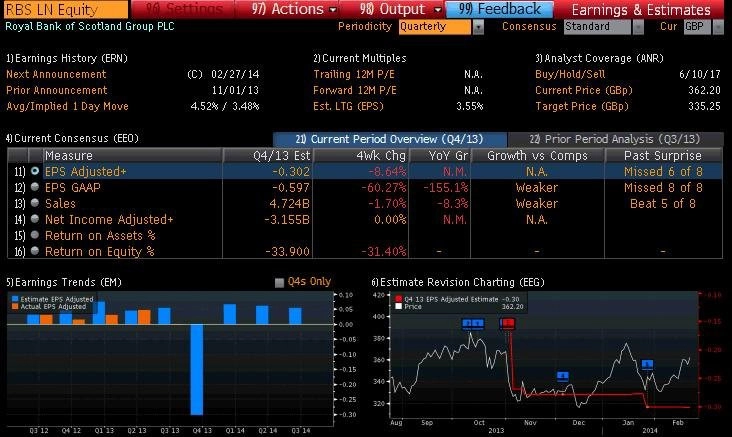Open 4) Current Consensus (EEO) link

[x=72, y=138]
